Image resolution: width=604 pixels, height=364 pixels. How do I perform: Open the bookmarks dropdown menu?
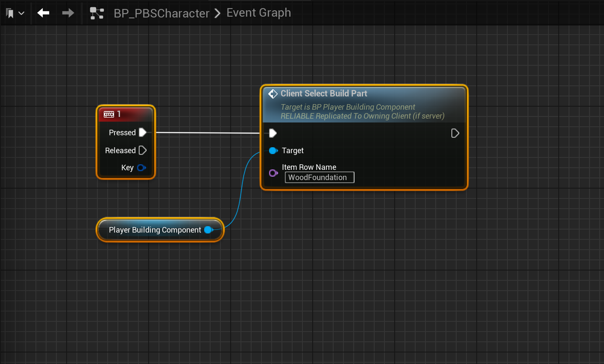[15, 13]
